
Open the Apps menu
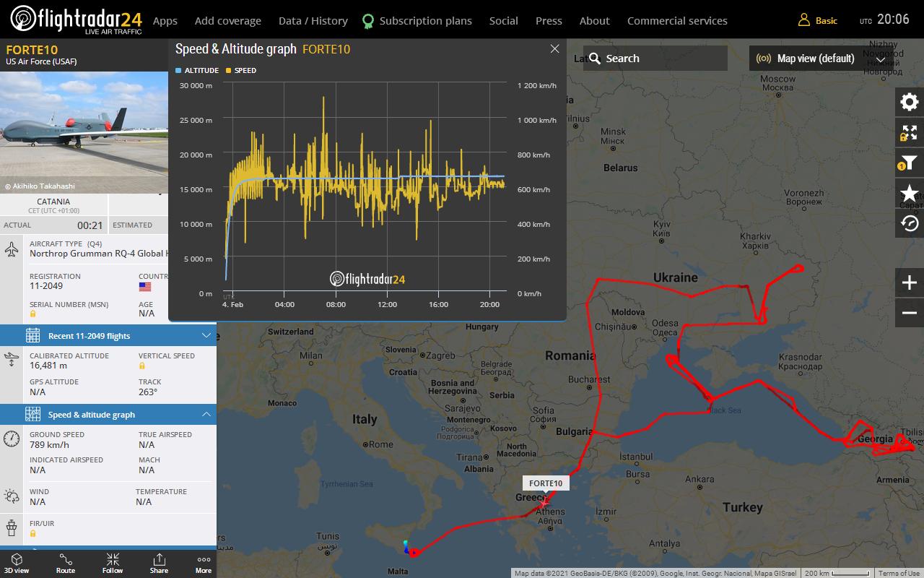pyautogui.click(x=165, y=21)
